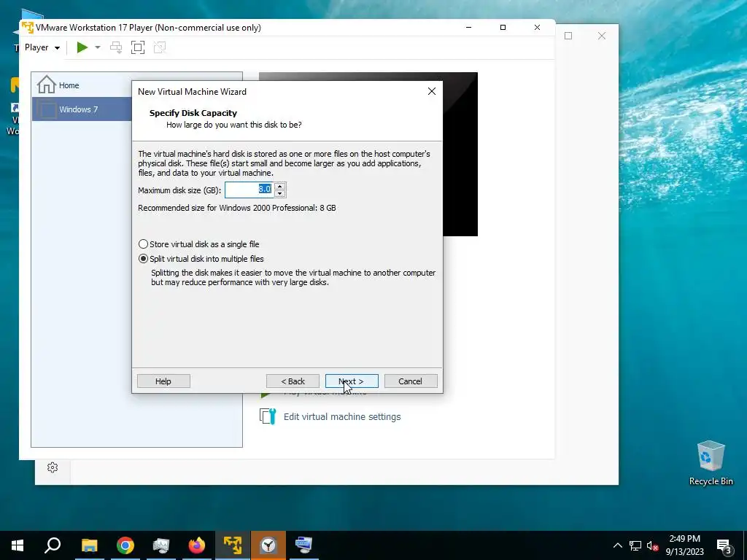Click the VMware Player taskbar icon
The image size is (747, 560).
[x=233, y=545]
